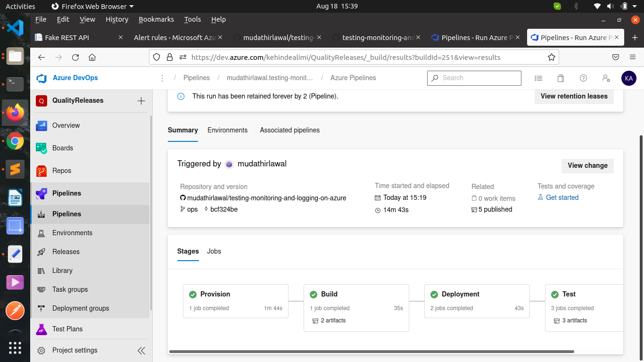The image size is (644, 362).
Task: Open the help question mark icon
Action: 583,78
